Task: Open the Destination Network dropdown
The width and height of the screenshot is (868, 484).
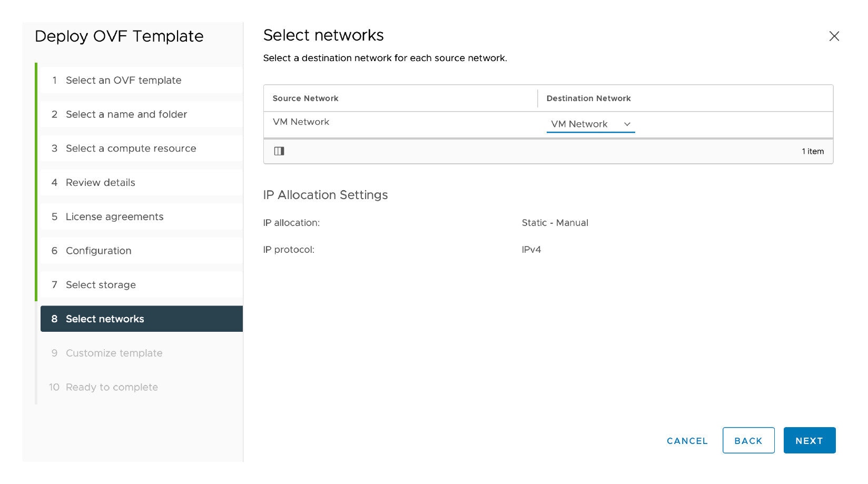Action: coord(590,124)
